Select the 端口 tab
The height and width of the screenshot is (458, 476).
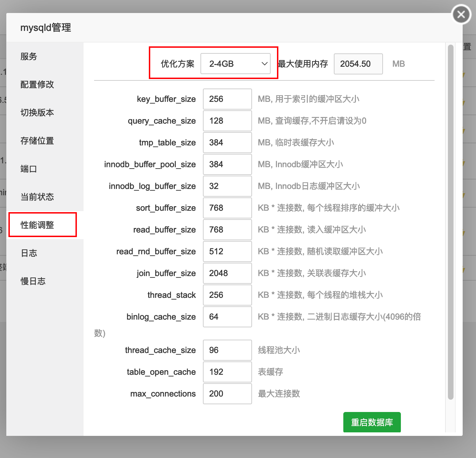(x=45, y=169)
